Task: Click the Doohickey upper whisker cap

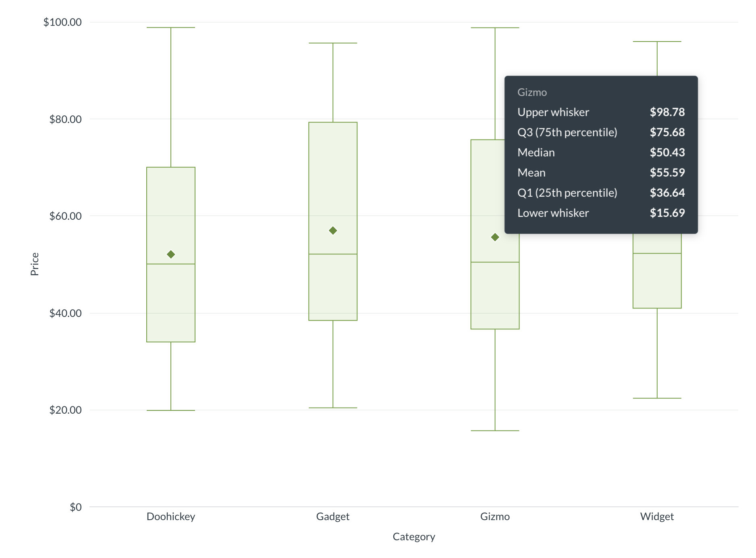Action: click(171, 27)
